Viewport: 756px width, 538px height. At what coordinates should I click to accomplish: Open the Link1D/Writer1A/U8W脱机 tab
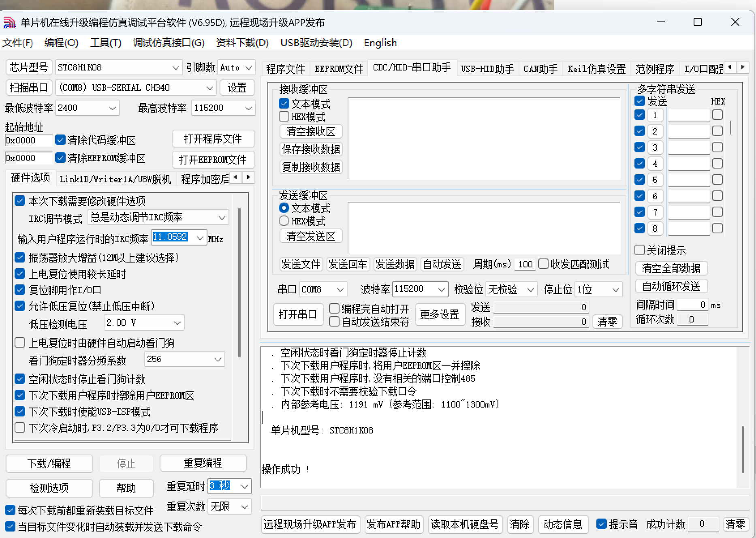coord(115,179)
